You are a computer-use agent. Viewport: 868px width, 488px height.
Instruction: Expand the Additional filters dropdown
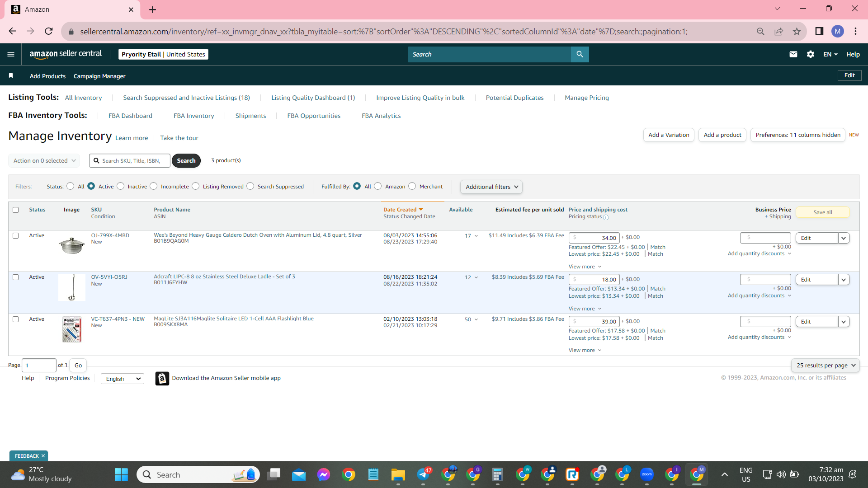coord(491,187)
